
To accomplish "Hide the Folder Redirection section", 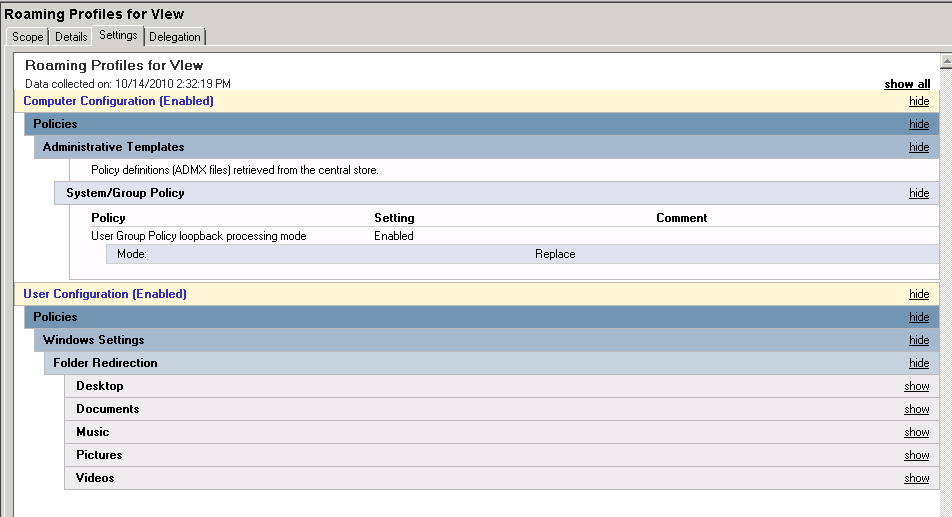I will (x=919, y=363).
